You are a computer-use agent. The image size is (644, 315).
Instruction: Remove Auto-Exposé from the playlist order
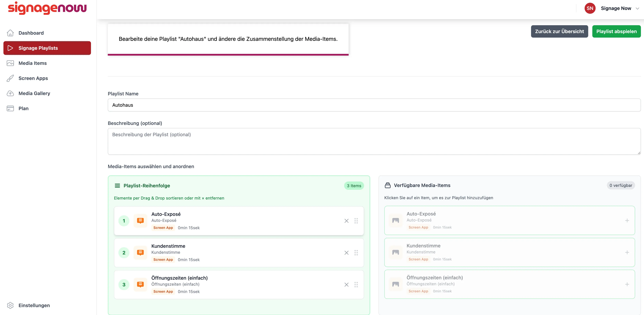(346, 221)
